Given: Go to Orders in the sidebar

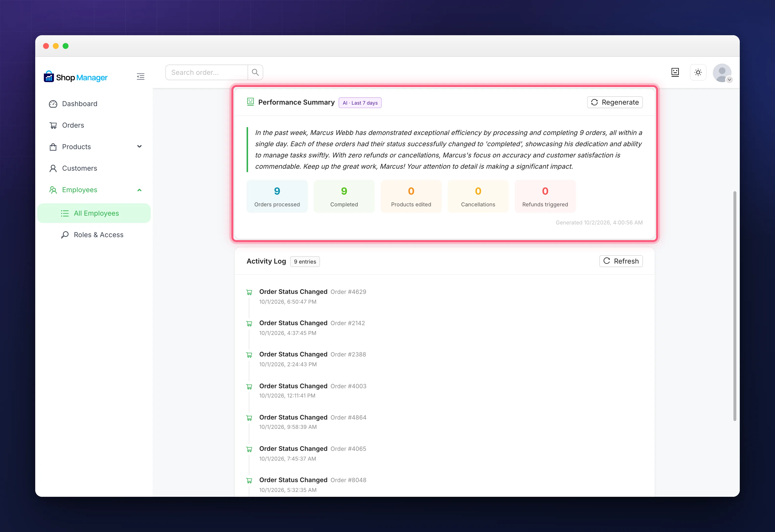Looking at the screenshot, I should [x=94, y=125].
